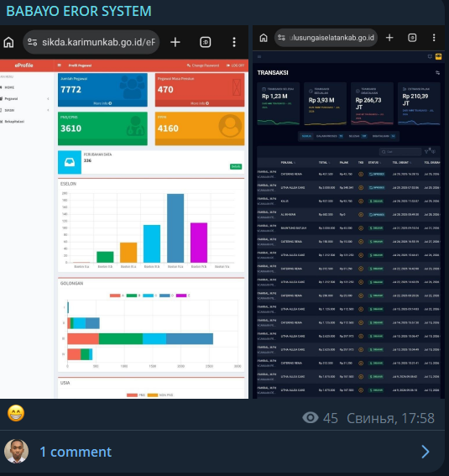Screen dimensions: 449x476
Task: Open the Rp 3,93 M transaction card
Action: (326, 103)
